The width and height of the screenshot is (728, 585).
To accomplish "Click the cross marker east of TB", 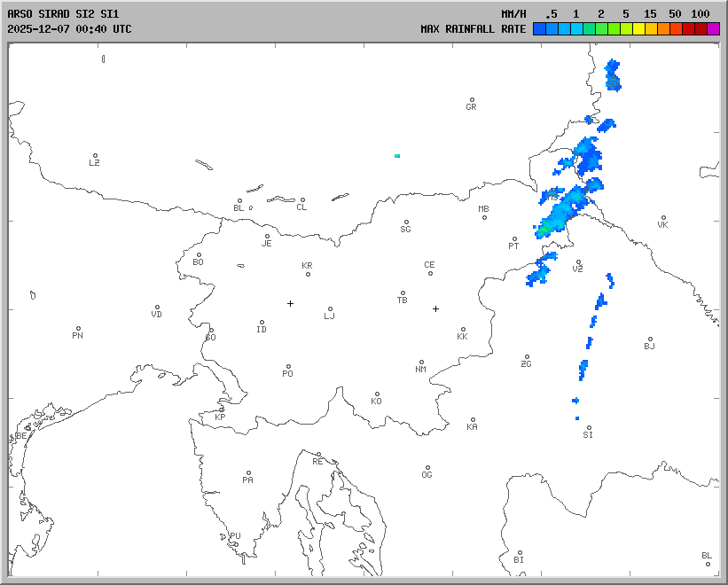I will click(x=435, y=308).
